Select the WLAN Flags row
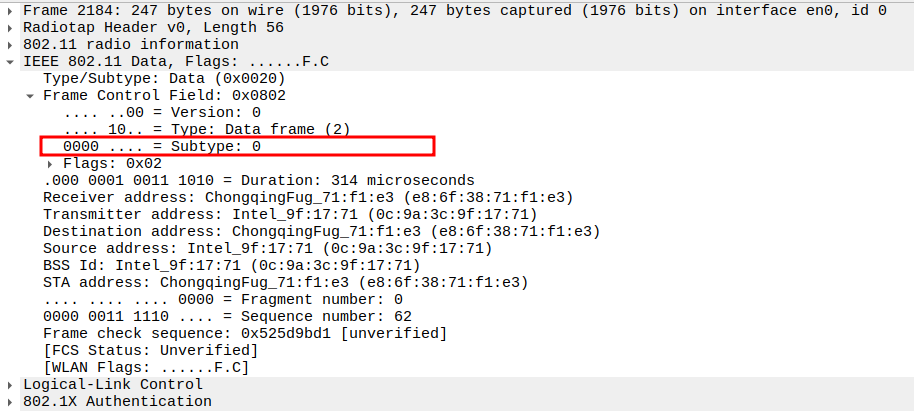Image resolution: width=914 pixels, height=415 pixels. pyautogui.click(x=146, y=367)
